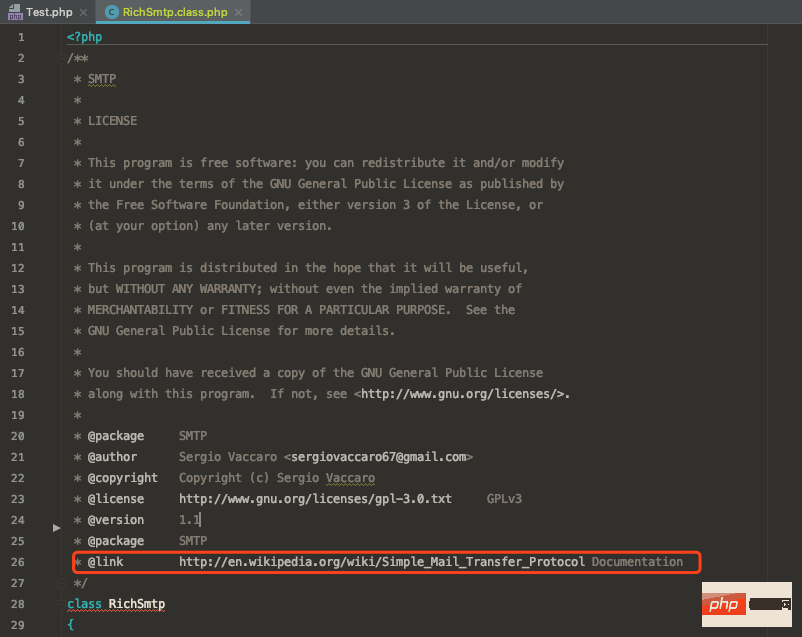Image resolution: width=802 pixels, height=637 pixels.
Task: Click line number 26 in the gutter
Action: tap(18, 562)
